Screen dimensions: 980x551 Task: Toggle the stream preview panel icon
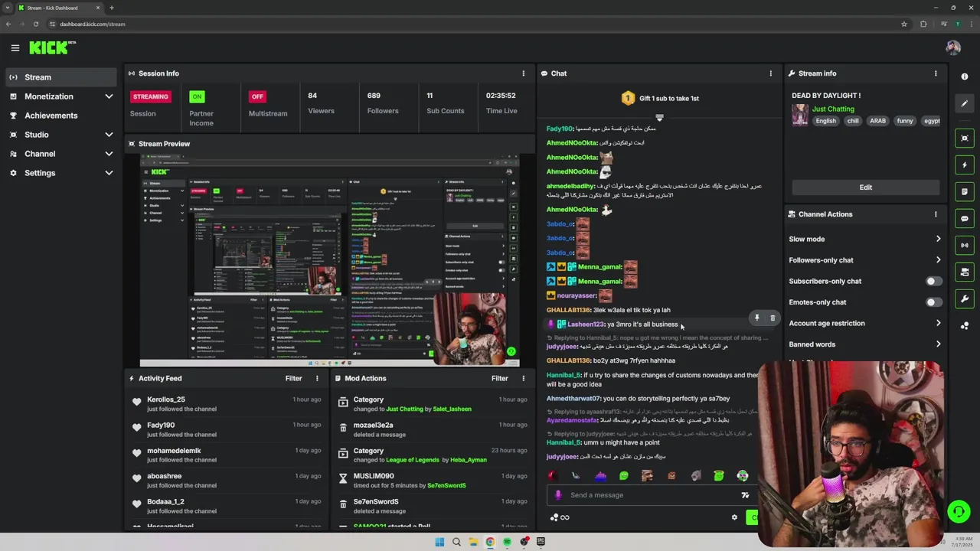(x=965, y=138)
